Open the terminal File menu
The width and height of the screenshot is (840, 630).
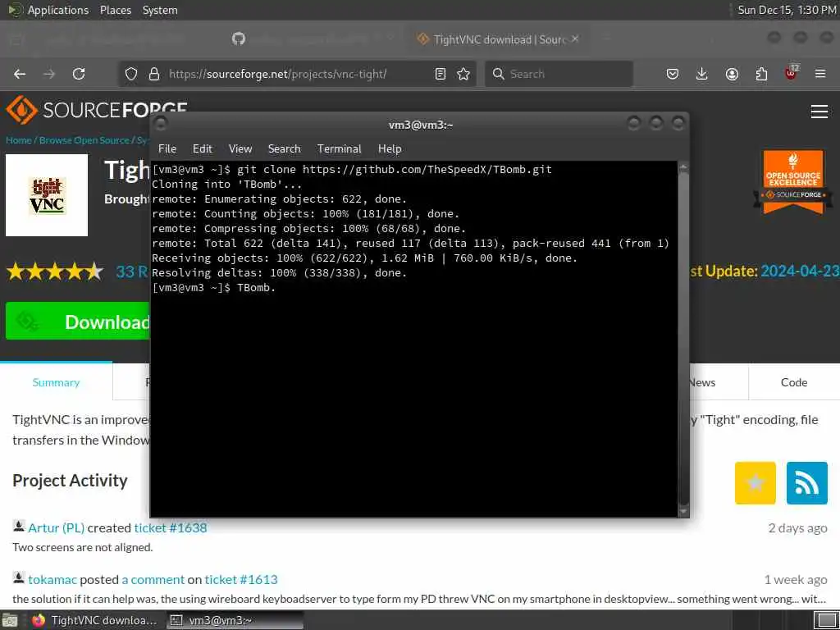pos(167,149)
